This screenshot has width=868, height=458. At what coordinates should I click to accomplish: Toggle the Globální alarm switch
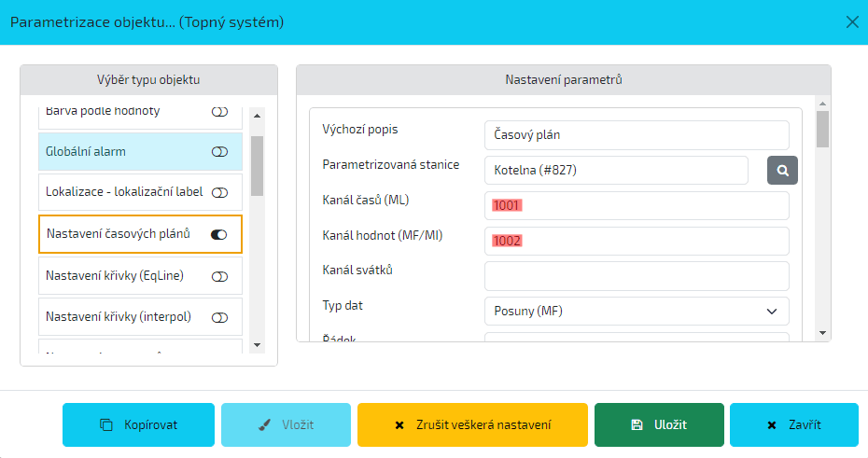click(x=219, y=151)
